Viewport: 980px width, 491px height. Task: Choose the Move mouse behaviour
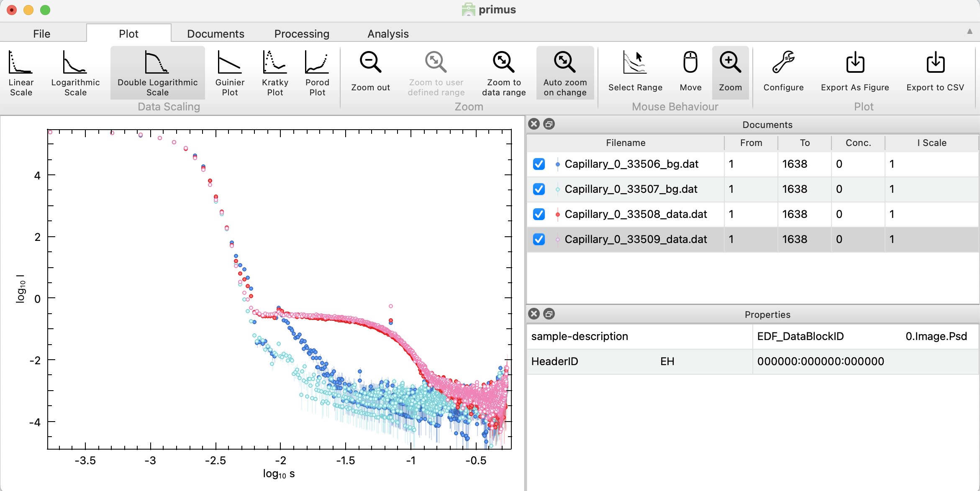click(690, 72)
